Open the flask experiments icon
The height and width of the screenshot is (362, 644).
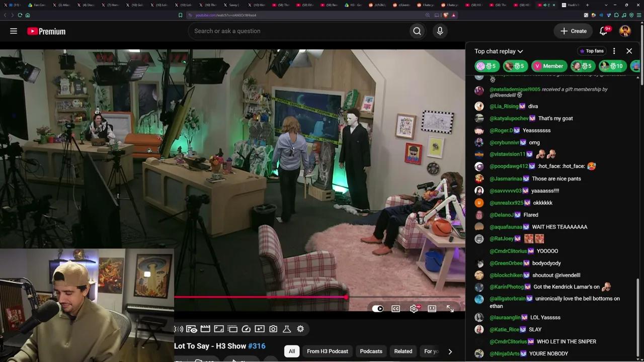click(287, 329)
